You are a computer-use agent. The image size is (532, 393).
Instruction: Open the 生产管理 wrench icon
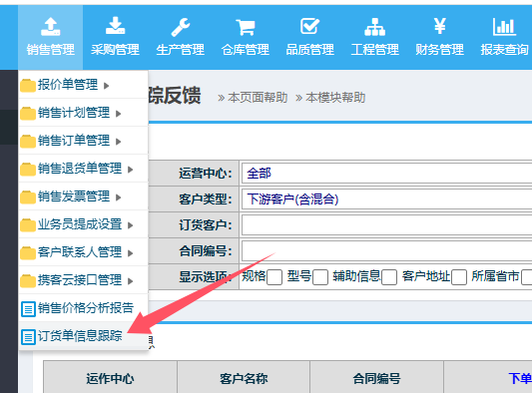pyautogui.click(x=180, y=27)
